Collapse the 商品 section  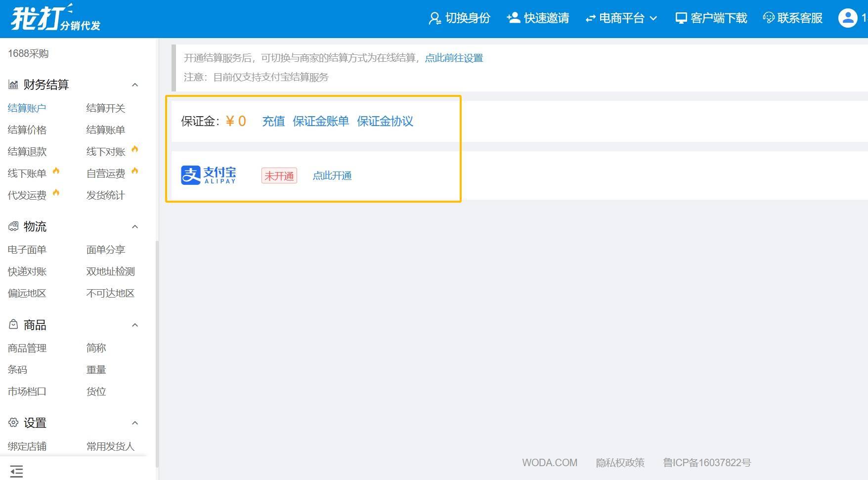point(135,325)
